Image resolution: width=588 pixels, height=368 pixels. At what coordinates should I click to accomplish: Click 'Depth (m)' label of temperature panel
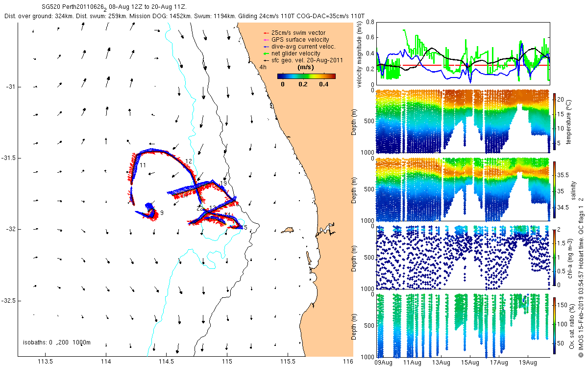coord(355,122)
